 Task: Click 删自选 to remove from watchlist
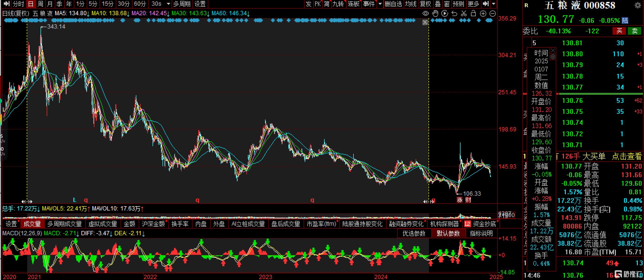click(x=394, y=4)
